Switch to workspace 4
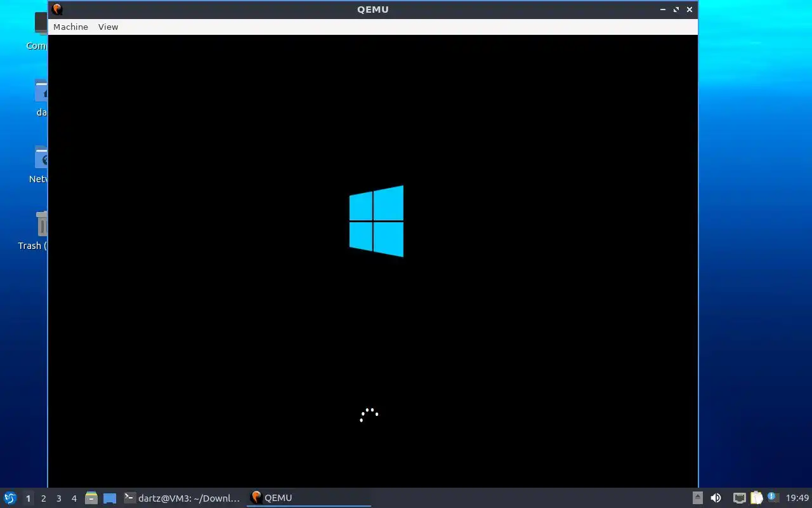 pyautogui.click(x=74, y=498)
